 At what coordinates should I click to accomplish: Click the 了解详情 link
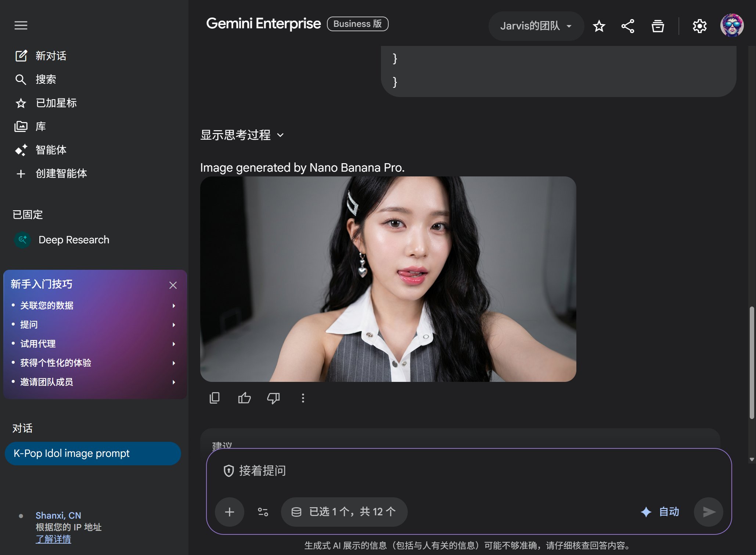53,539
